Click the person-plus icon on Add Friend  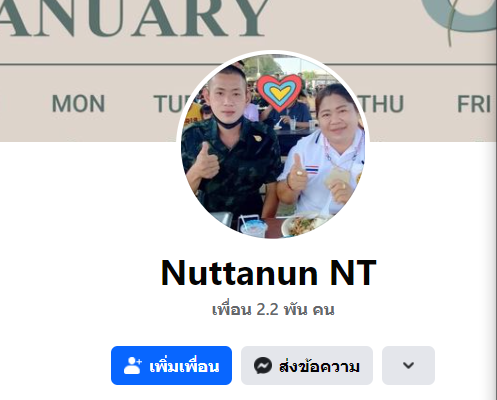[133, 365]
